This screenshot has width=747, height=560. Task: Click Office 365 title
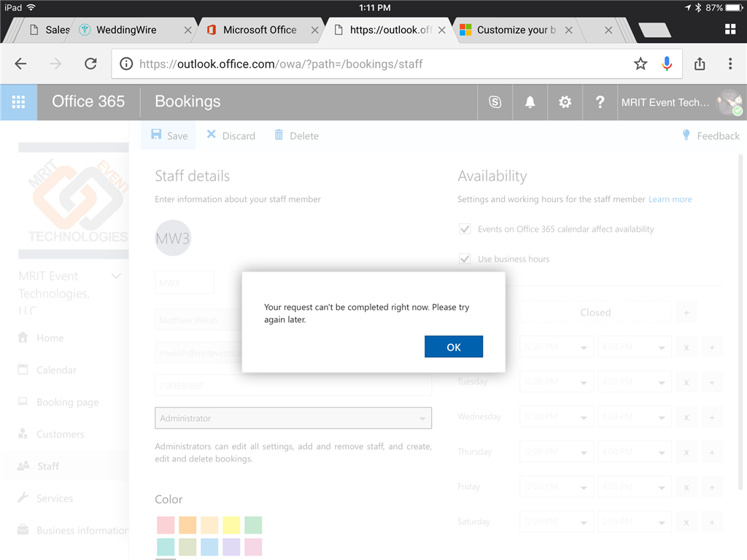tap(88, 101)
